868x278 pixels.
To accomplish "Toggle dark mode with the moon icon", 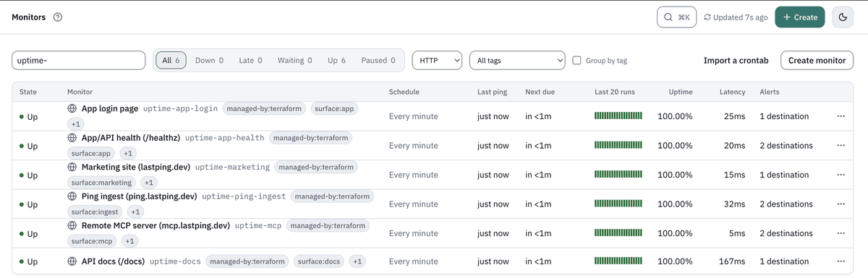I will [843, 17].
